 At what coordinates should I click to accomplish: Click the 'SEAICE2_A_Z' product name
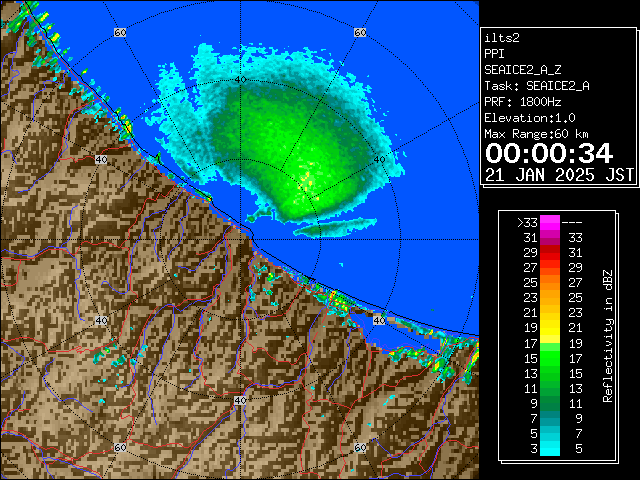523,70
